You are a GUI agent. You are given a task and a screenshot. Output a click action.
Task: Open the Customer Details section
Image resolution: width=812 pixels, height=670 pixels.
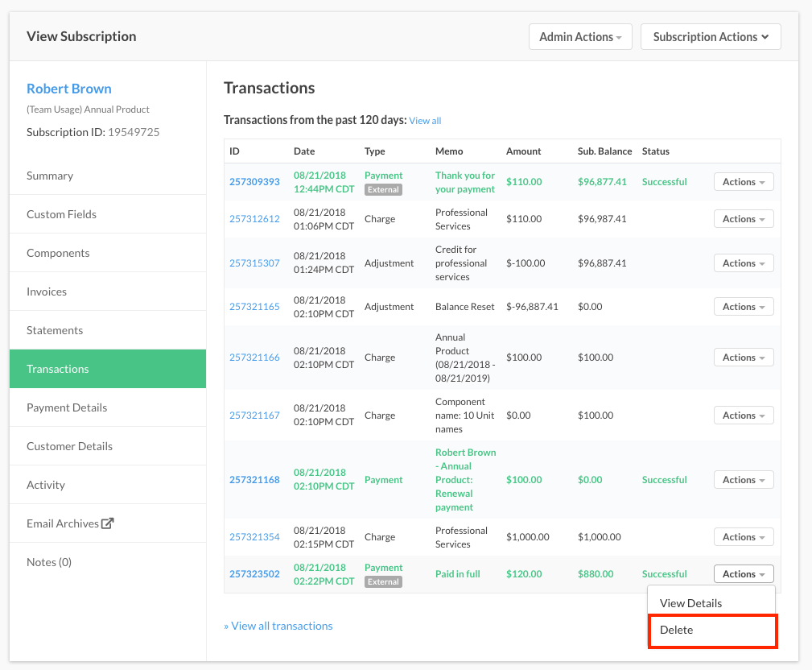tap(108, 446)
